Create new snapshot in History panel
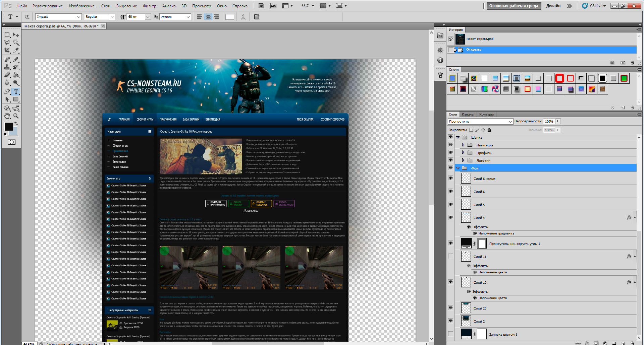Image resolution: width=644 pixels, height=345 pixels. 623,63
